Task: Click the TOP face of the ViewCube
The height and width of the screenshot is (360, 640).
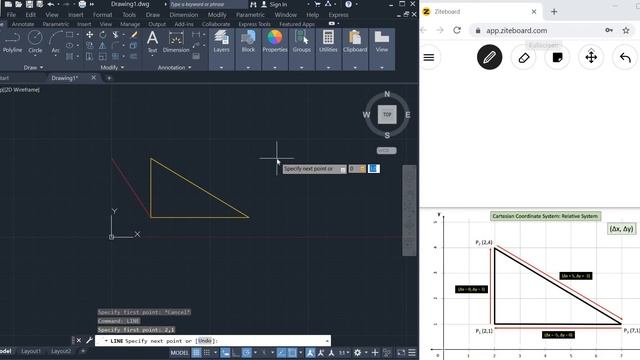Action: [387, 114]
